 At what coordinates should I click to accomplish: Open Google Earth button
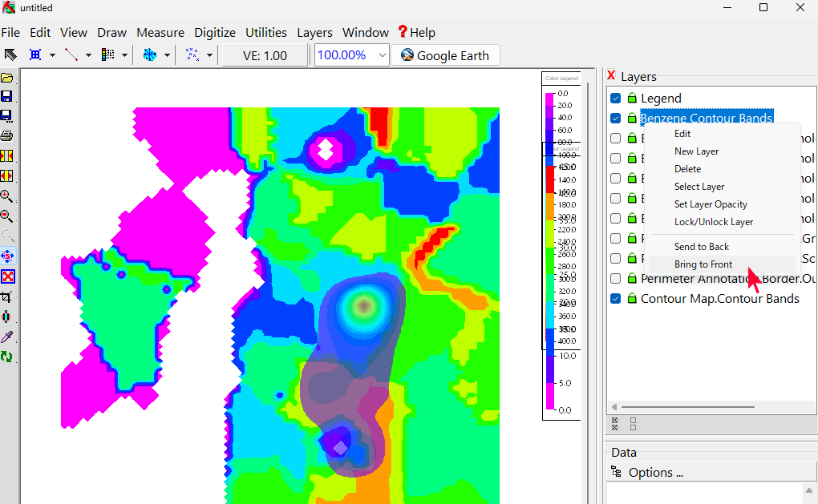[445, 55]
